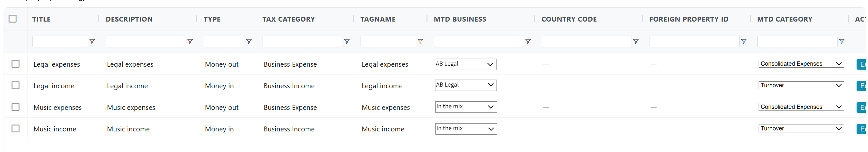This screenshot has height=152, width=868.
Task: Open filter icon for Type column
Action: click(x=249, y=42)
